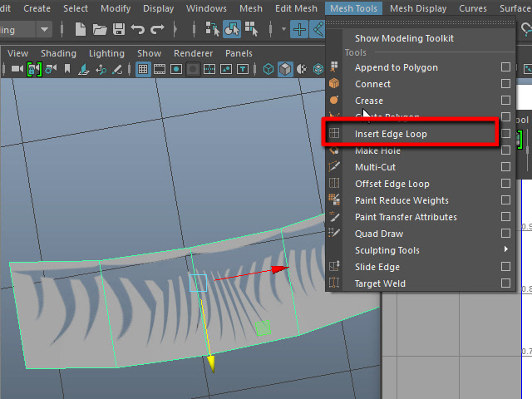This screenshot has height=399, width=532.
Task: Open options box for Append to Polygon
Action: 505,67
